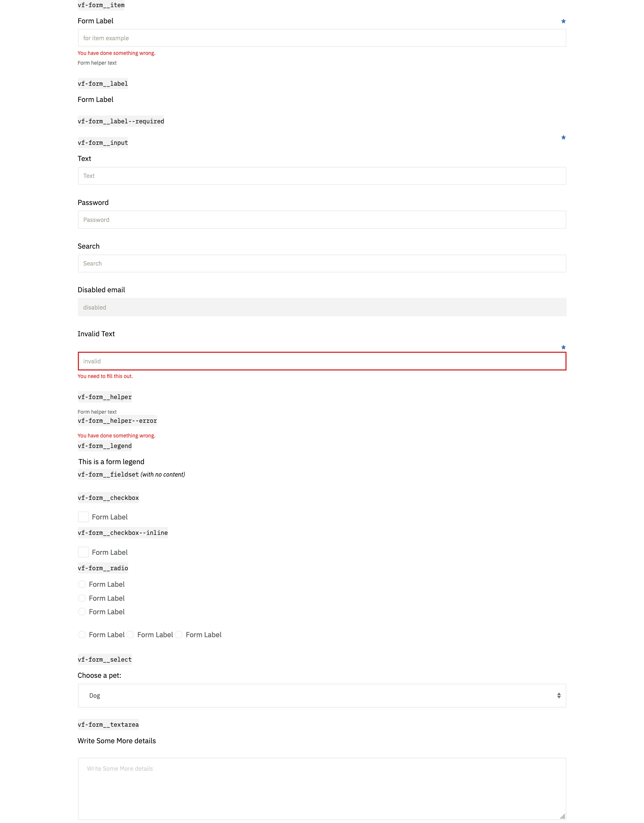644x823 pixels.
Task: Click the blue star beside vf-form__input
Action: pyautogui.click(x=563, y=137)
